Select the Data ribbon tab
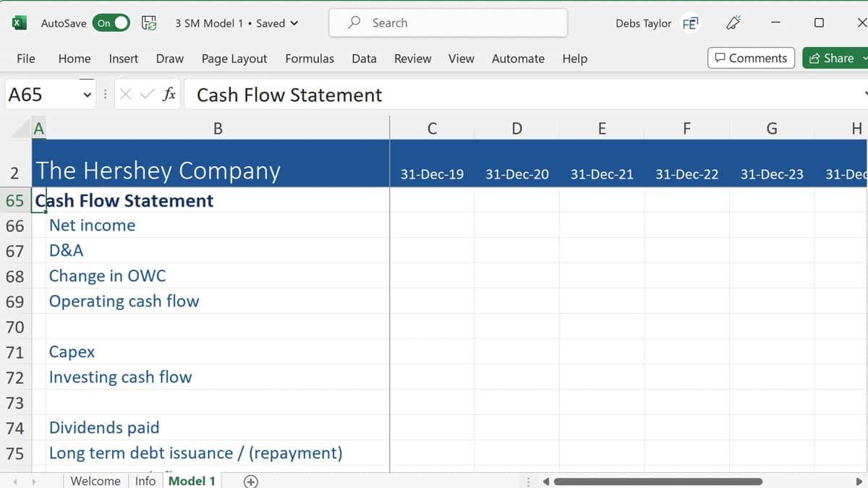The width and height of the screenshot is (868, 488). click(364, 59)
